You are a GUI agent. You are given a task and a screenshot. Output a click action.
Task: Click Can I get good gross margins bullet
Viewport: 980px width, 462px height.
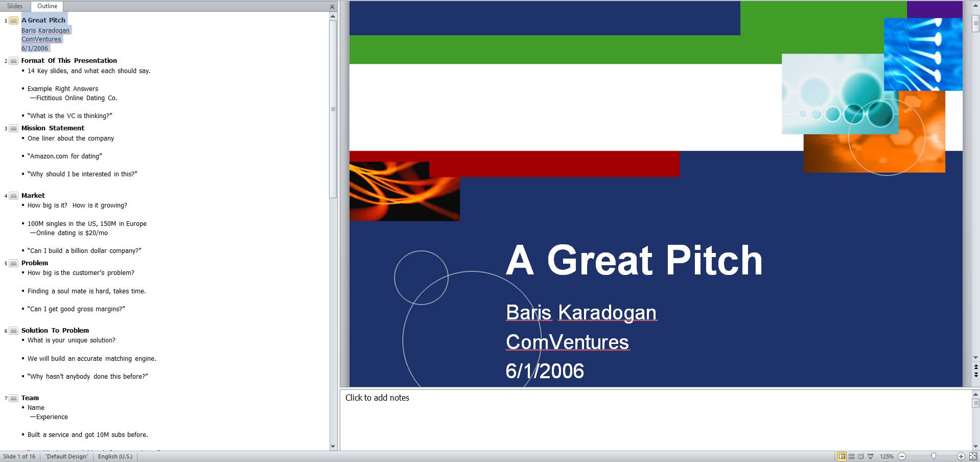tap(76, 309)
